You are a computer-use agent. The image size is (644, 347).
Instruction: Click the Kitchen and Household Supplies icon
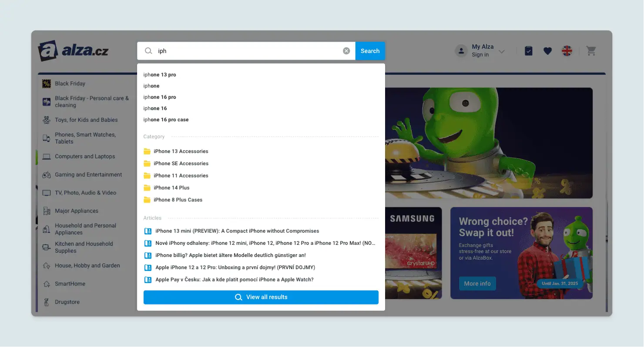(47, 247)
